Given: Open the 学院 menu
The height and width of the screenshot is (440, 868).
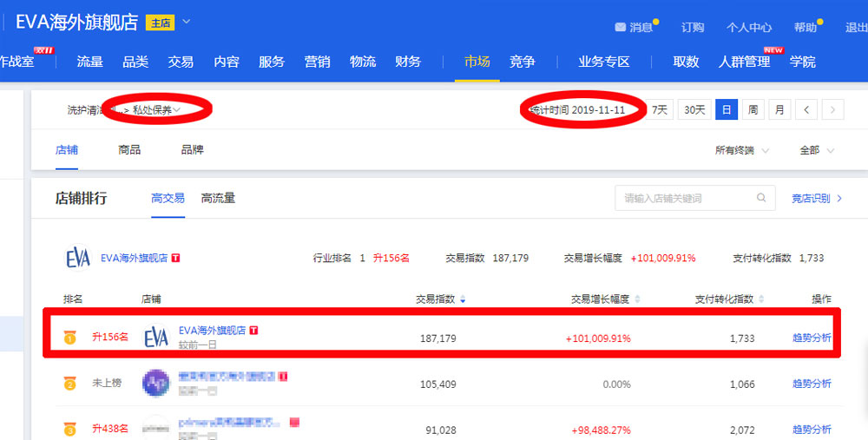Looking at the screenshot, I should tap(803, 62).
